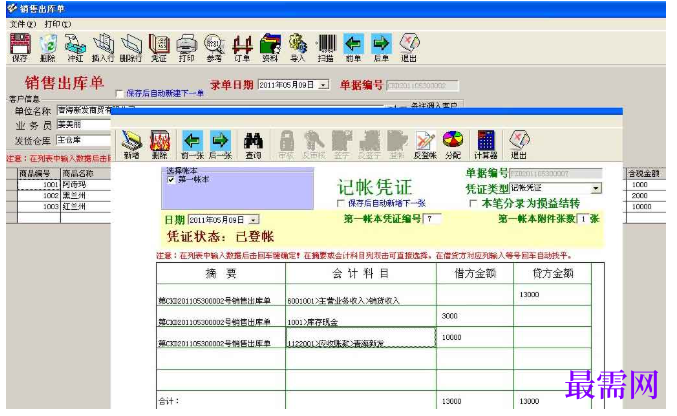
Task: Go to next order with 后单 arrow
Action: pyautogui.click(x=381, y=48)
